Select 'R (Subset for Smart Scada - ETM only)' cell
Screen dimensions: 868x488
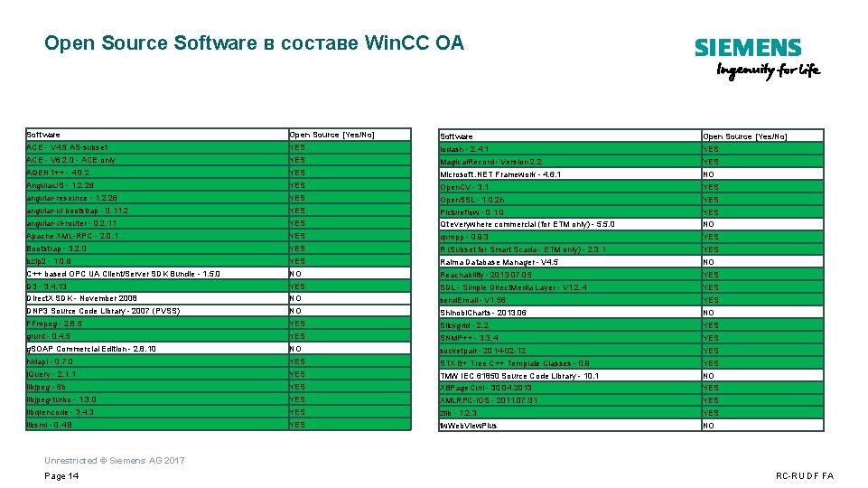(x=570, y=249)
